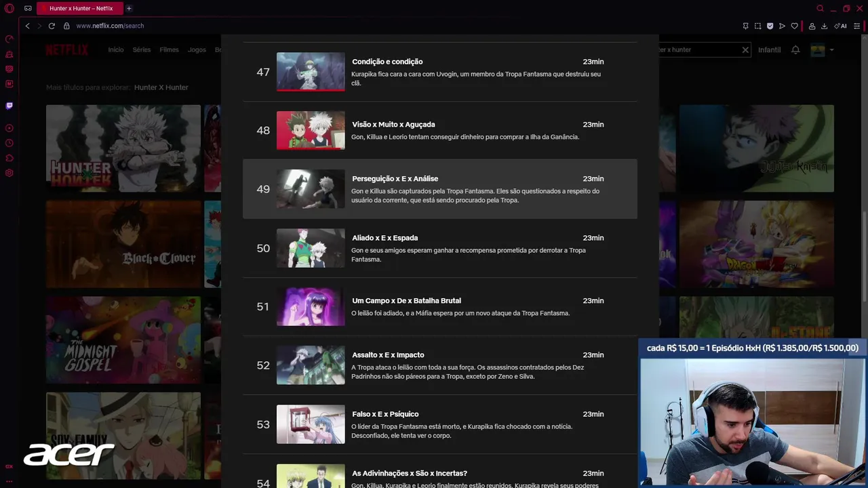
Task: Clear the Netflix search field
Action: point(745,49)
